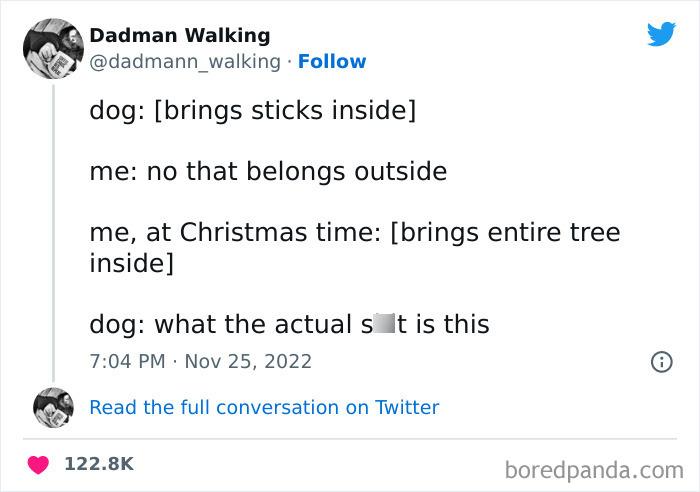Screen dimensions: 700x492
Task: Click the 122.8K likes count
Action: 99,464
